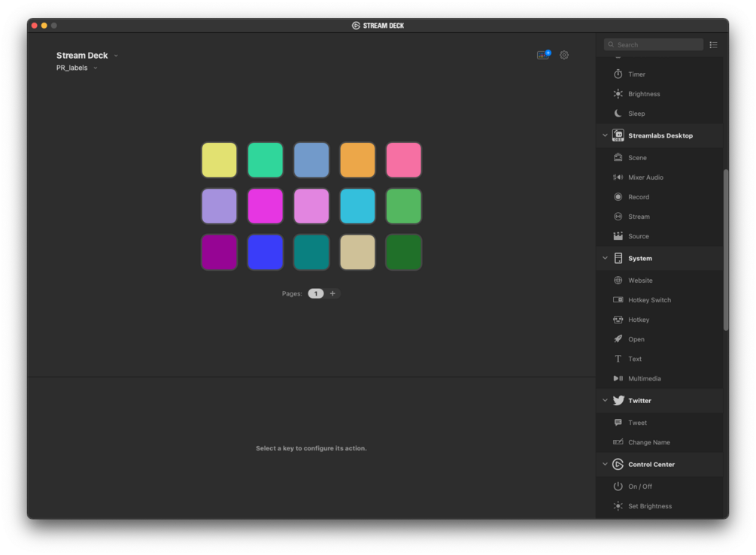Screen dimensions: 756x555
Task: Pick the Source clapperboard icon
Action: tap(618, 236)
